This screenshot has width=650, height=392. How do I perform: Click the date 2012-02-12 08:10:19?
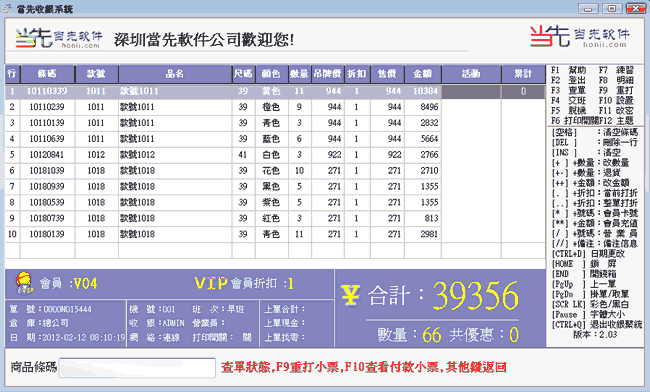point(84,338)
